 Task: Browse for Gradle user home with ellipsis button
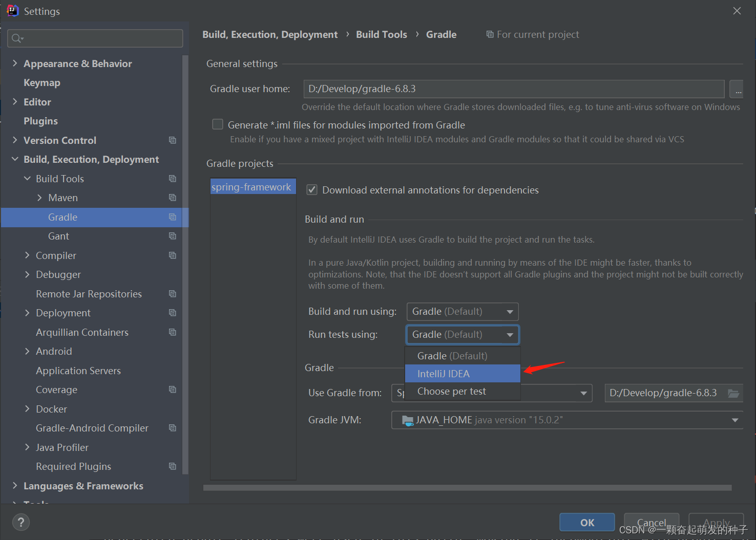coord(737,89)
